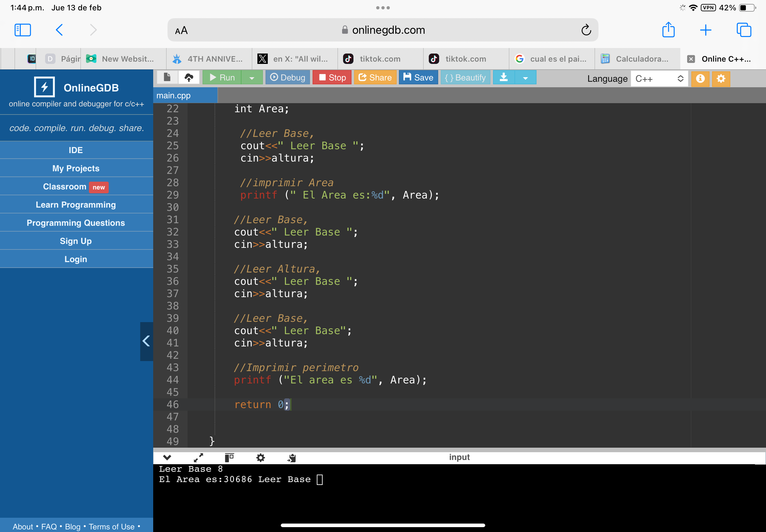Toggle the Safari sidebar panel
Image resolution: width=766 pixels, height=532 pixels.
(x=23, y=30)
